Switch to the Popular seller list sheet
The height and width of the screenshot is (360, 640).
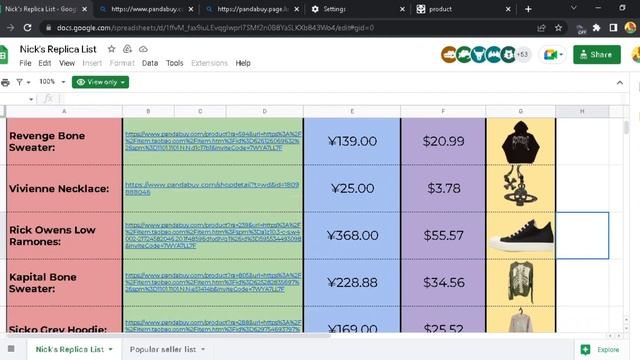(163, 349)
